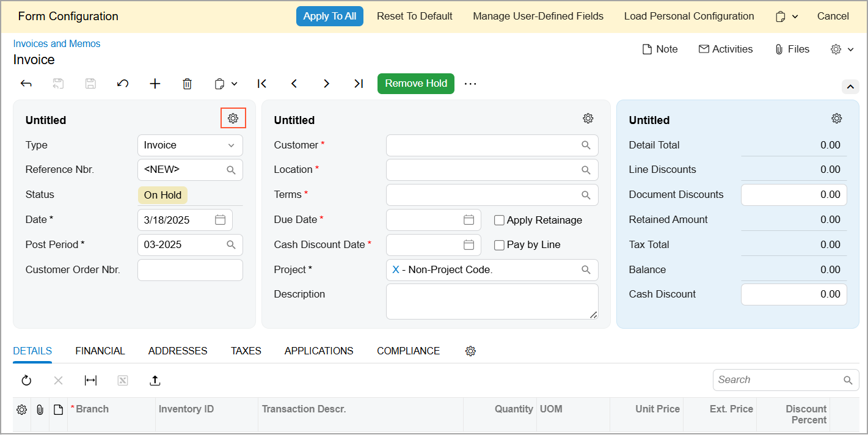Click the gear icon highlighted in red

[233, 119]
